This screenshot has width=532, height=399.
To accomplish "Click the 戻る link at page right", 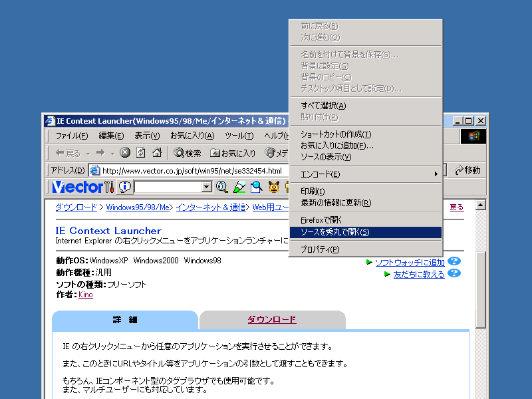I will (457, 207).
